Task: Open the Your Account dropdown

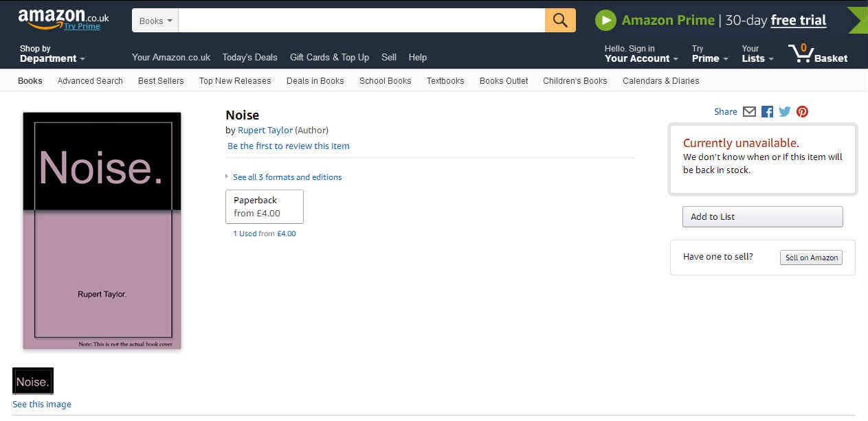Action: tap(641, 54)
